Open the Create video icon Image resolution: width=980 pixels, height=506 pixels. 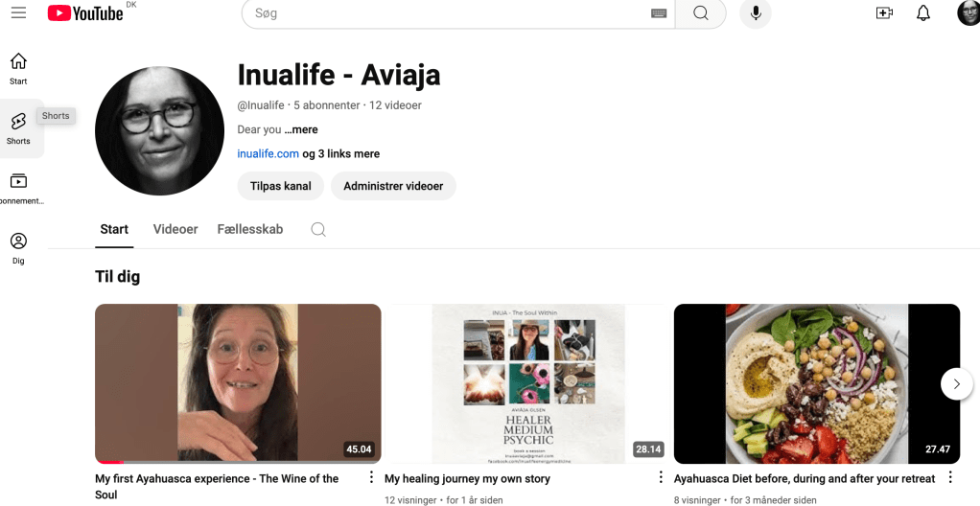coord(884,13)
